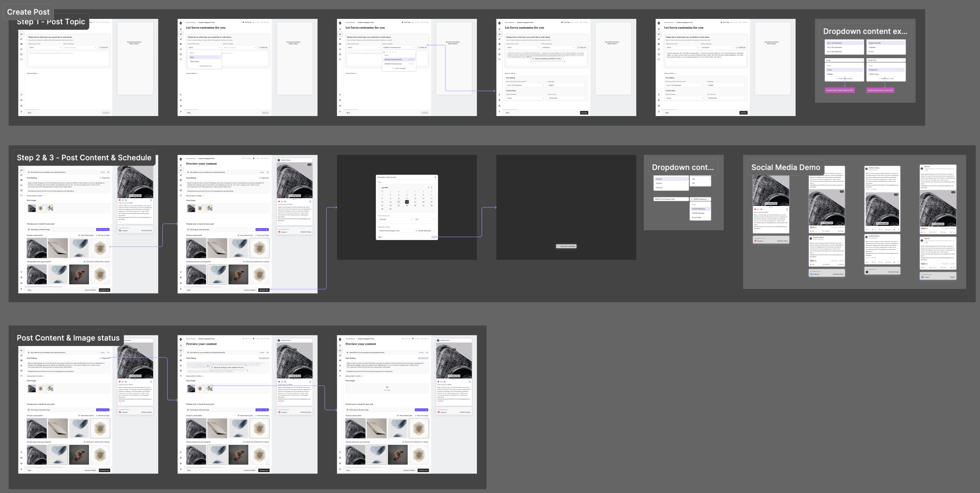
Task: Click Instagram icon in first Step 2 connected account
Action: [120, 230]
